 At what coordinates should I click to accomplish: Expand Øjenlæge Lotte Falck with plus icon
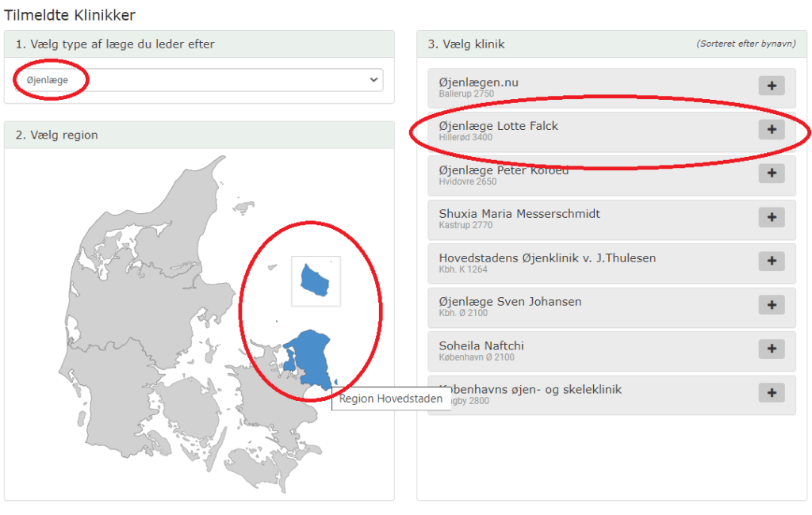[x=771, y=129]
